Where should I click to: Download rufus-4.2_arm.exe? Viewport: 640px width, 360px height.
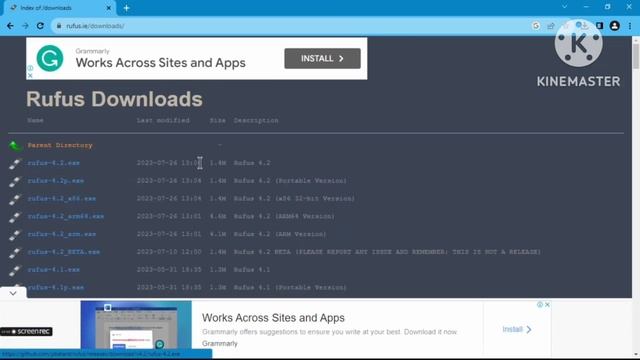(x=62, y=234)
